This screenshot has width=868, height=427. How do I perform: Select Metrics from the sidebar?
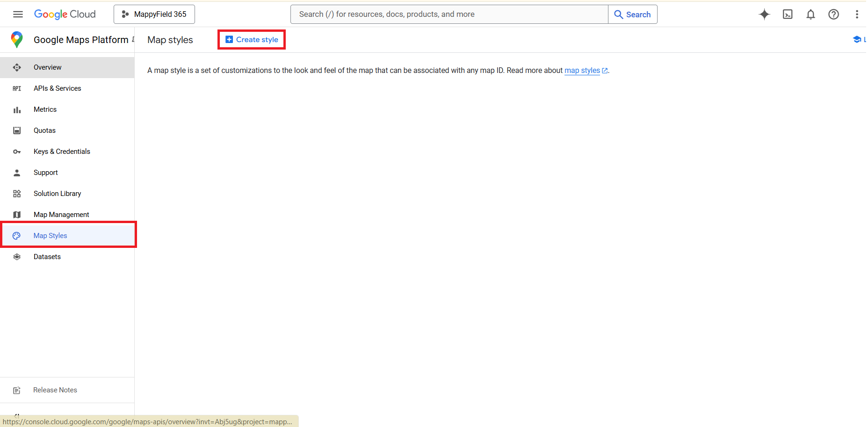point(45,109)
